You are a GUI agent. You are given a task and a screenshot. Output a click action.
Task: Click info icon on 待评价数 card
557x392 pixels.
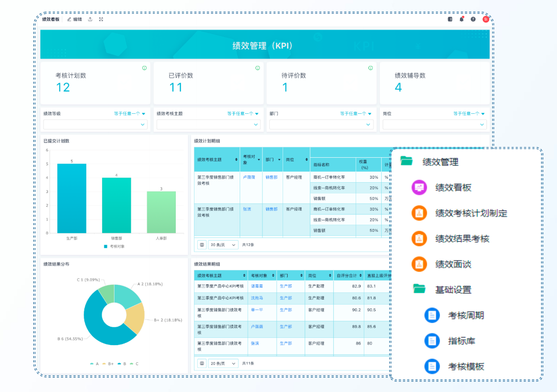pos(370,68)
